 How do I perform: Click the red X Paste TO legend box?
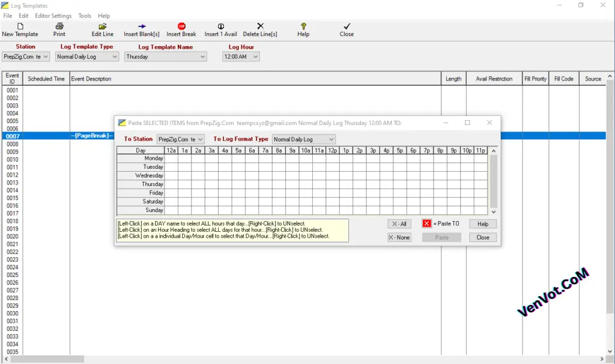coord(427,223)
